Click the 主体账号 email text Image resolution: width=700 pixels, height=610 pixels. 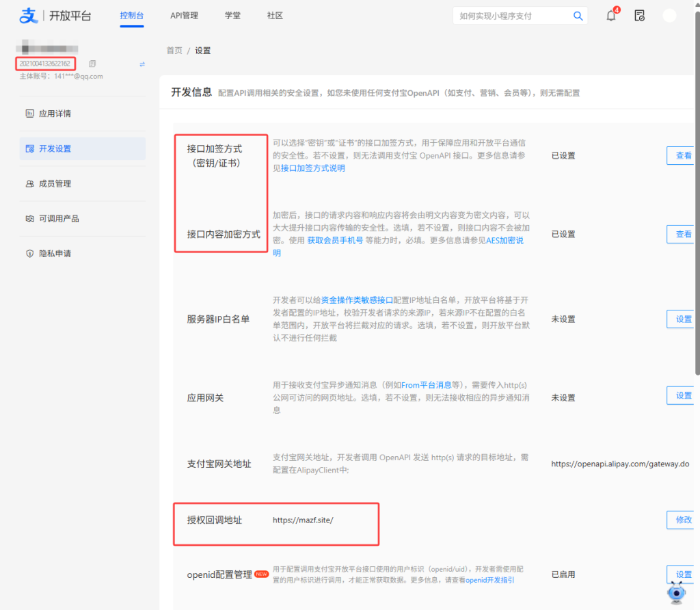point(61,77)
